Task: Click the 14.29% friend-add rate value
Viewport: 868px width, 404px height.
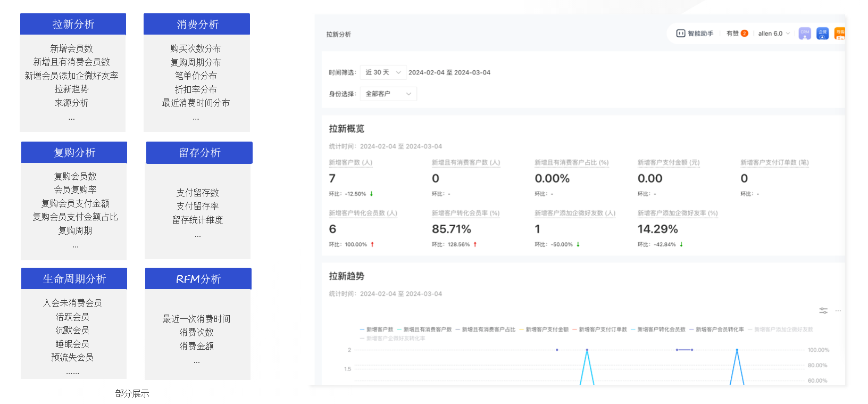Action: [658, 229]
